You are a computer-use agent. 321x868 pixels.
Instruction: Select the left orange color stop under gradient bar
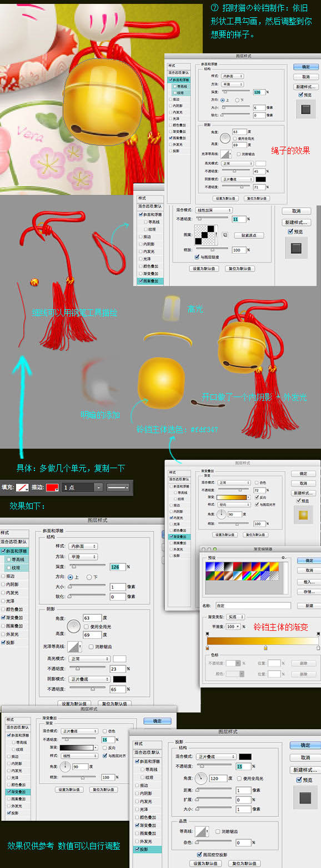pos(208,648)
